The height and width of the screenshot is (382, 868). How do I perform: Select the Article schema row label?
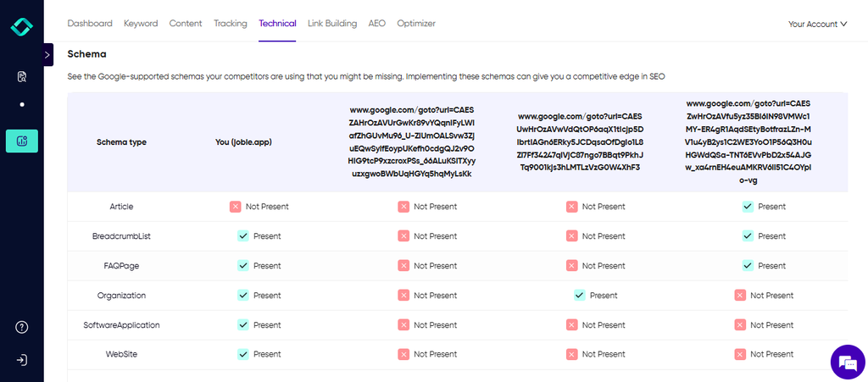coord(121,207)
